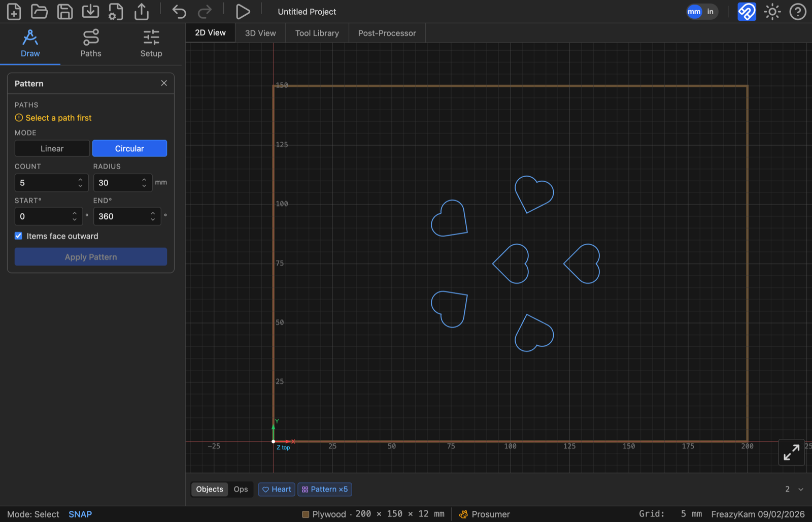Open the Draw panel

pyautogui.click(x=30, y=44)
